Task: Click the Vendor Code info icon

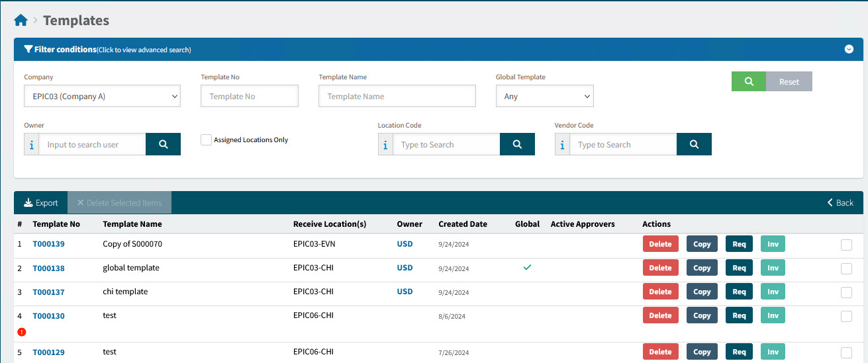Action: pos(562,145)
